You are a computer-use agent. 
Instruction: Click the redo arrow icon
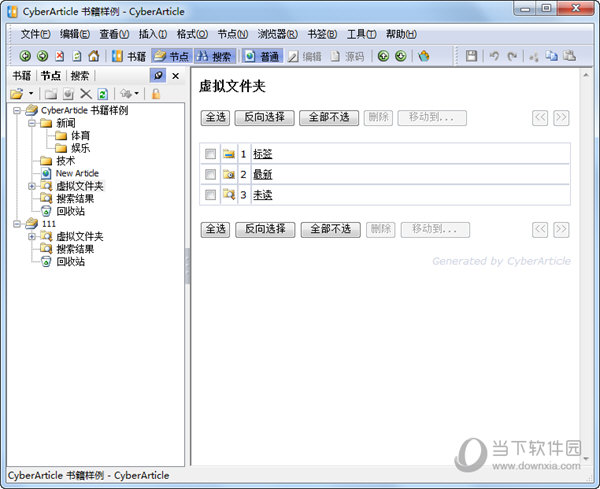512,56
